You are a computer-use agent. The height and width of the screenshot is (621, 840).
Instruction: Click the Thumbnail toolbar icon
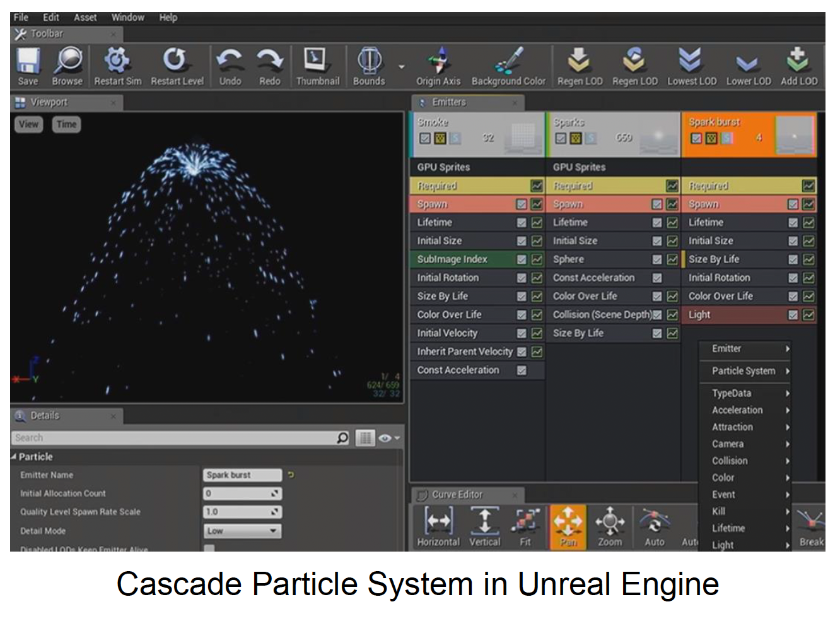[x=317, y=62]
